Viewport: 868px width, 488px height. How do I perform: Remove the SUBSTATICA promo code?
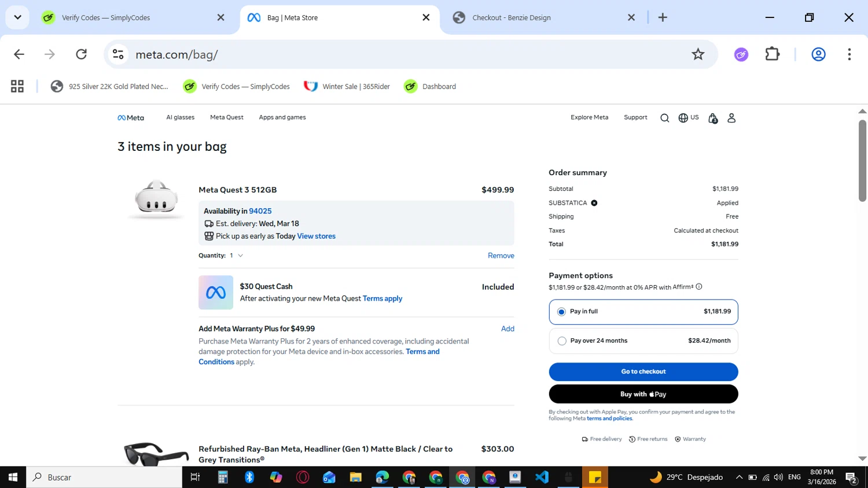[594, 203]
